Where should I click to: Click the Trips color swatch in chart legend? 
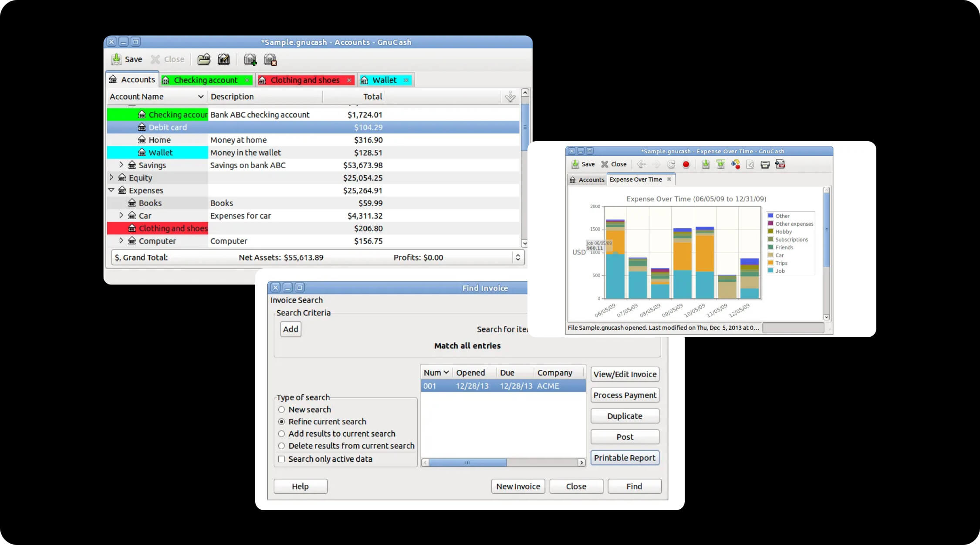tap(771, 263)
